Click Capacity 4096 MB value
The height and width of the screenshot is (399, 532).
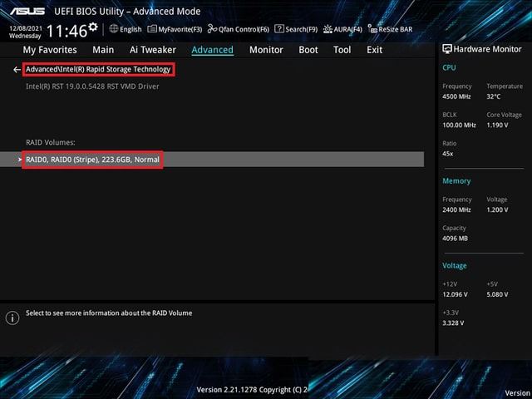(x=455, y=239)
